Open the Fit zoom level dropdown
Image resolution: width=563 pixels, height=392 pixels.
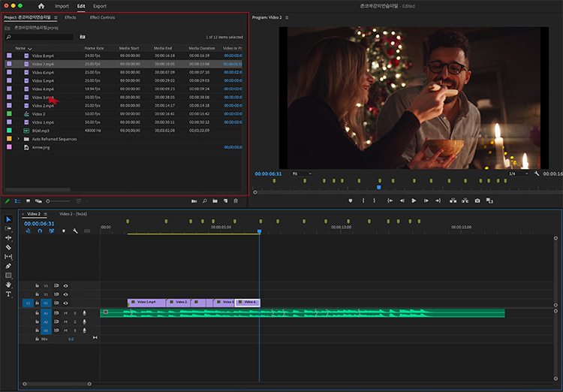[302, 173]
